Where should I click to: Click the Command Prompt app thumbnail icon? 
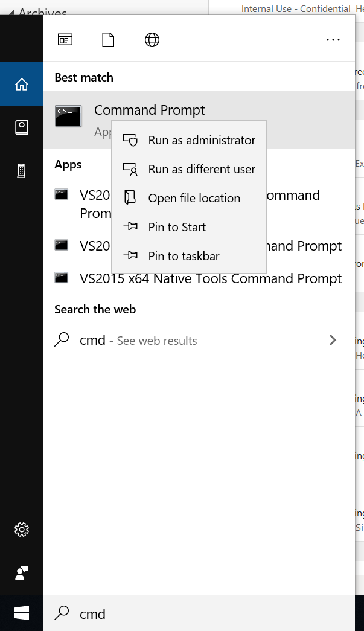[x=68, y=116]
